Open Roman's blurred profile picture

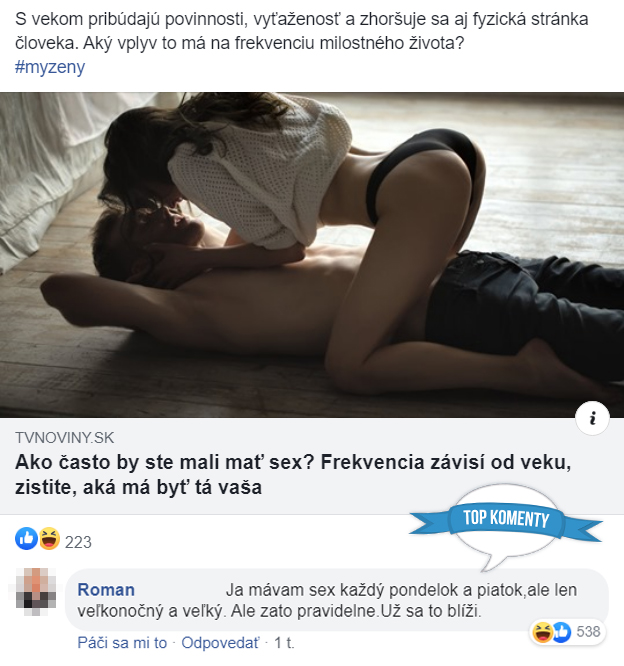[36, 592]
